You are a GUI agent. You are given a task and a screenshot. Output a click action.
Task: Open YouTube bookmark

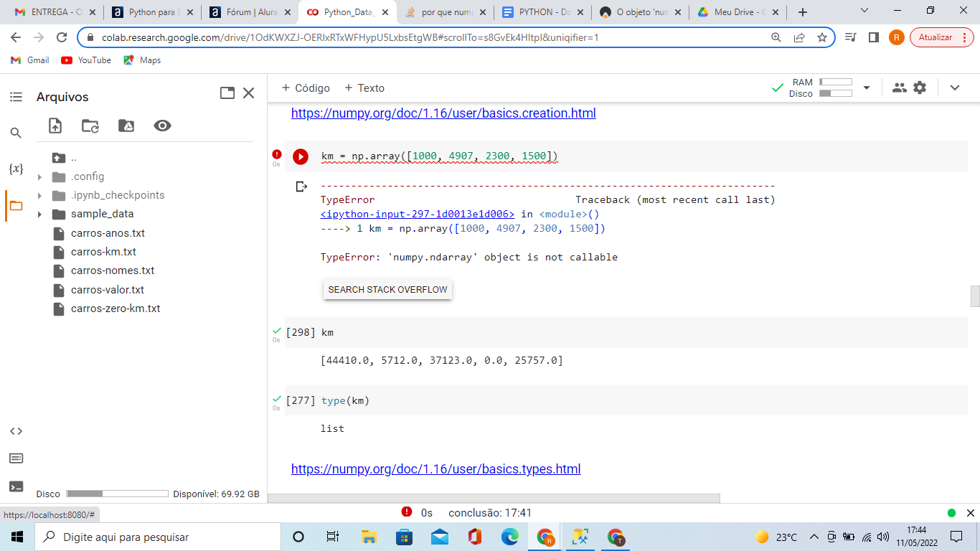(86, 60)
